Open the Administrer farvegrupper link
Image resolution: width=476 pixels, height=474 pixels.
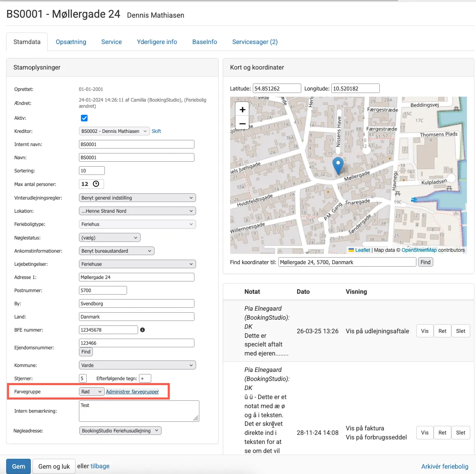pyautogui.click(x=132, y=391)
